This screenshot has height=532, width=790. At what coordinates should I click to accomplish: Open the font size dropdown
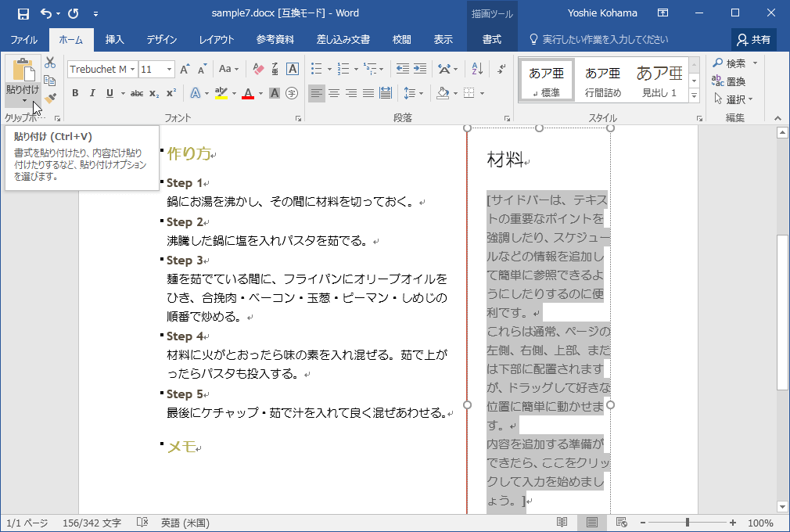click(169, 69)
